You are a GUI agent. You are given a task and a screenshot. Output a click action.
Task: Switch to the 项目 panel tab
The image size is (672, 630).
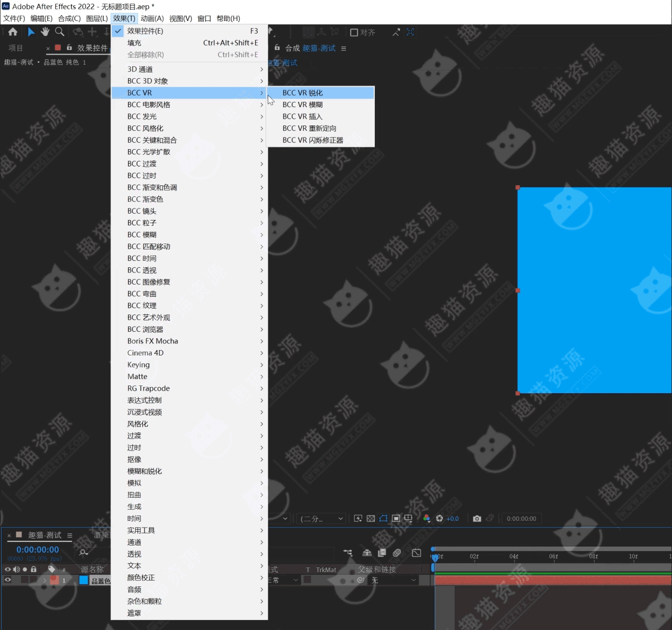click(16, 48)
